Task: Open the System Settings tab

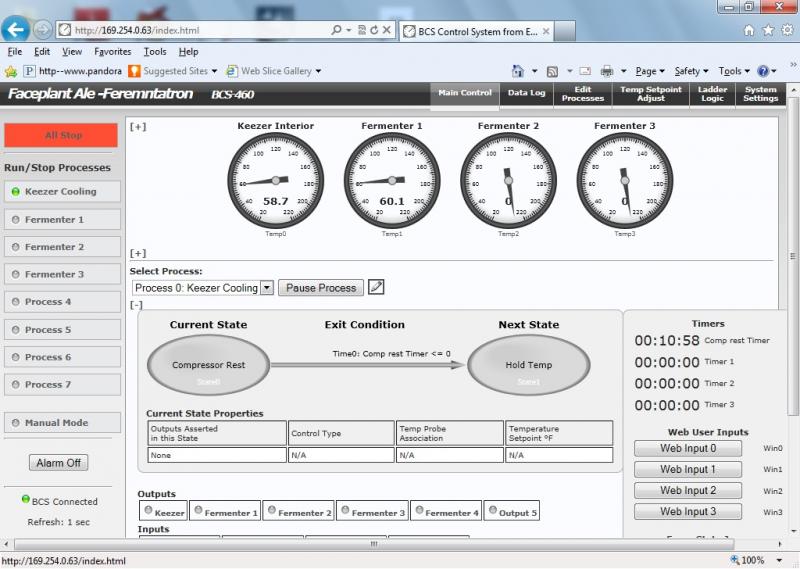Action: pos(760,93)
